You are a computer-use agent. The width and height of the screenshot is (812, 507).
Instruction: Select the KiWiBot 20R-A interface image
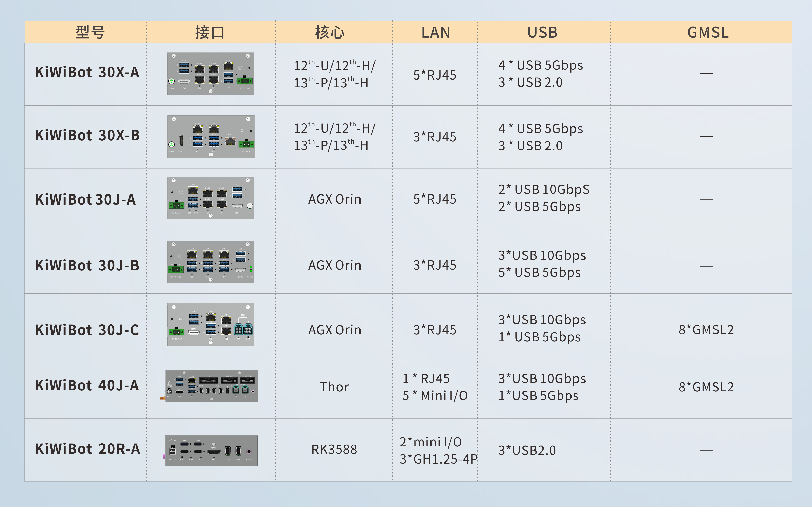coord(211,450)
